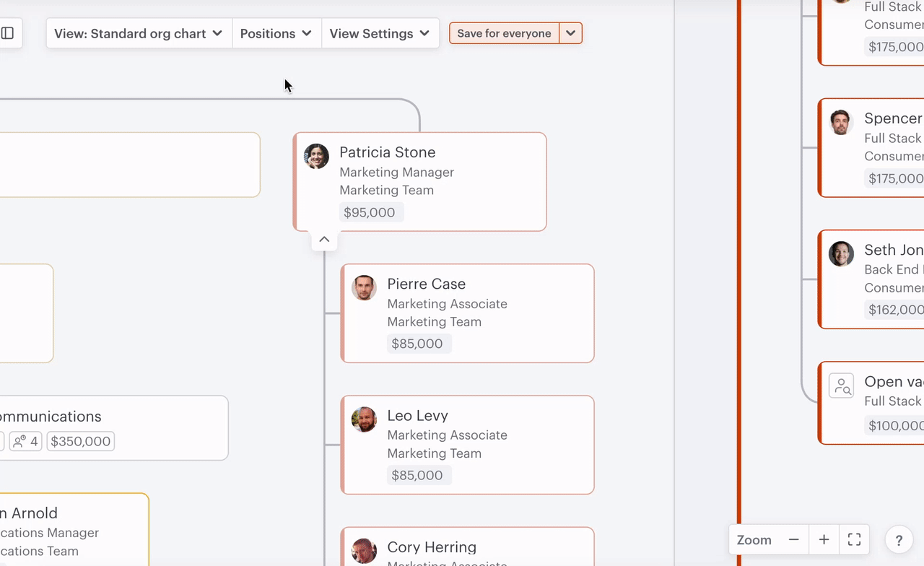
Task: Click the zoom out minus icon
Action: [x=793, y=540]
